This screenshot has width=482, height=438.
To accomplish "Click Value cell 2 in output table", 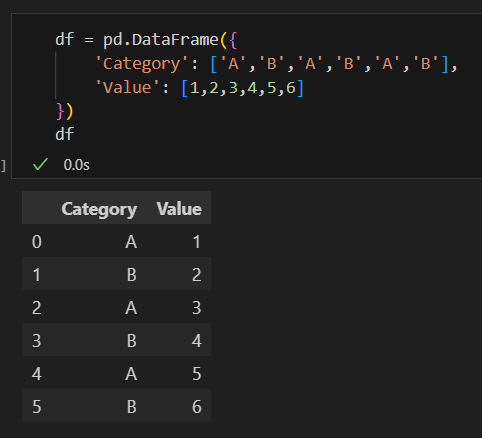I will tap(197, 275).
